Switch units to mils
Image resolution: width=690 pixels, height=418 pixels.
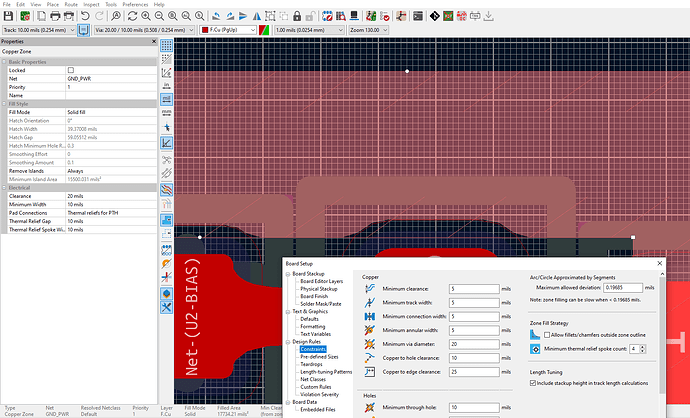pos(166,99)
